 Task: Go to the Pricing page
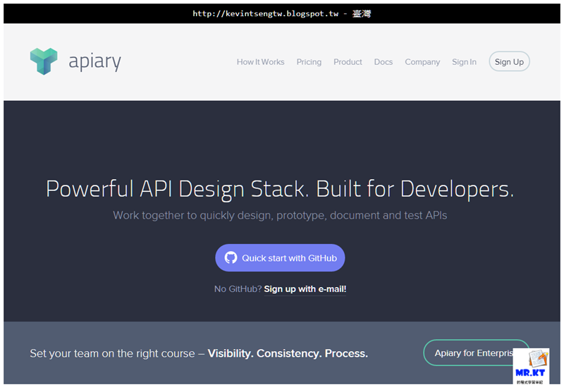coord(309,62)
